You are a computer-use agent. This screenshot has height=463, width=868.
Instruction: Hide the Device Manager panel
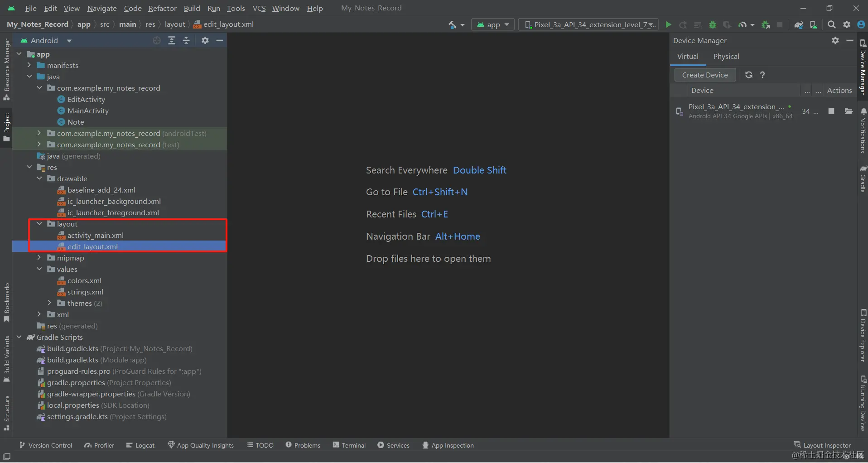(850, 40)
